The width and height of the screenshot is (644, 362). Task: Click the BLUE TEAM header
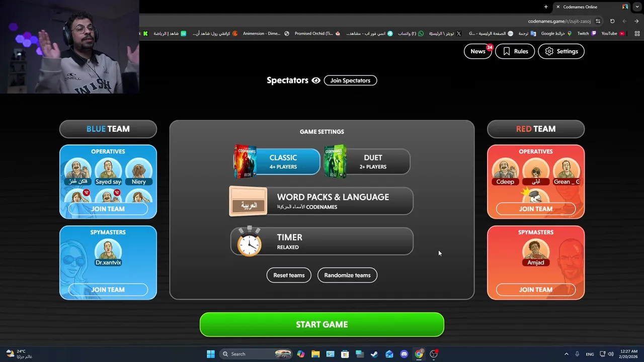[x=108, y=129]
